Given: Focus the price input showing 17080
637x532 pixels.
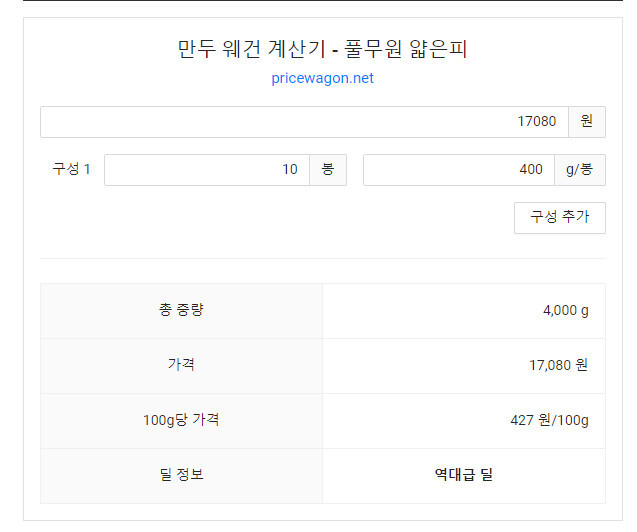Looking at the screenshot, I should (304, 122).
